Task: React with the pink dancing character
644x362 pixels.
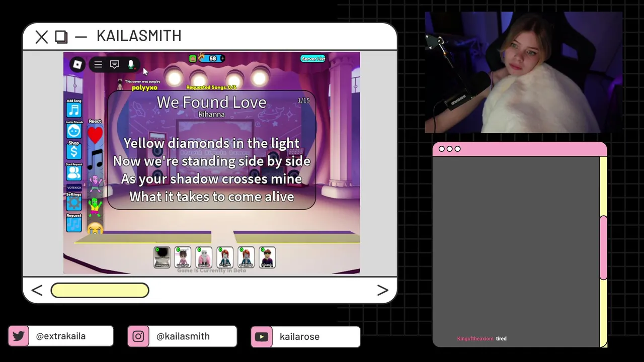Action: point(95,183)
